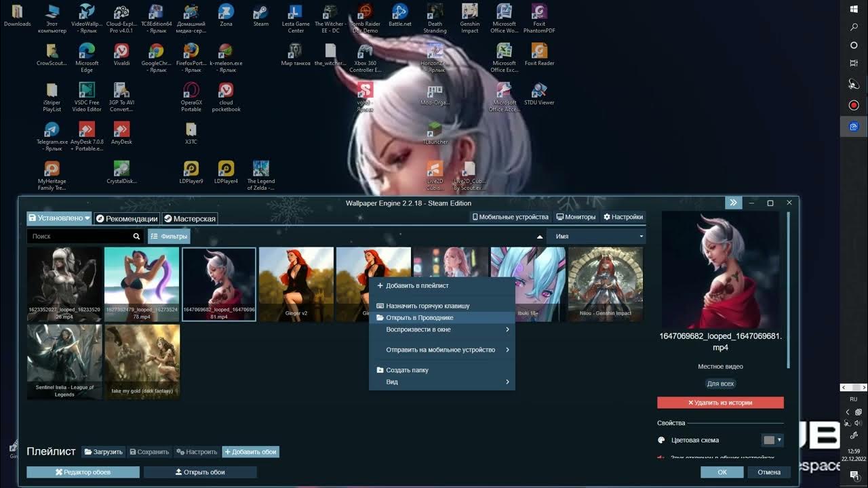Launch TLauncher desktop shortcut
The width and height of the screenshot is (868, 488).
point(435,133)
